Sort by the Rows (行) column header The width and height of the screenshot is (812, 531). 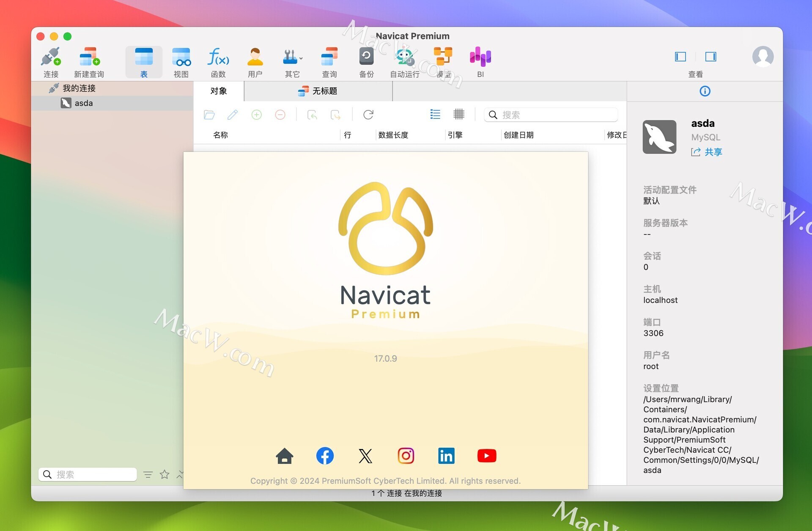click(348, 135)
